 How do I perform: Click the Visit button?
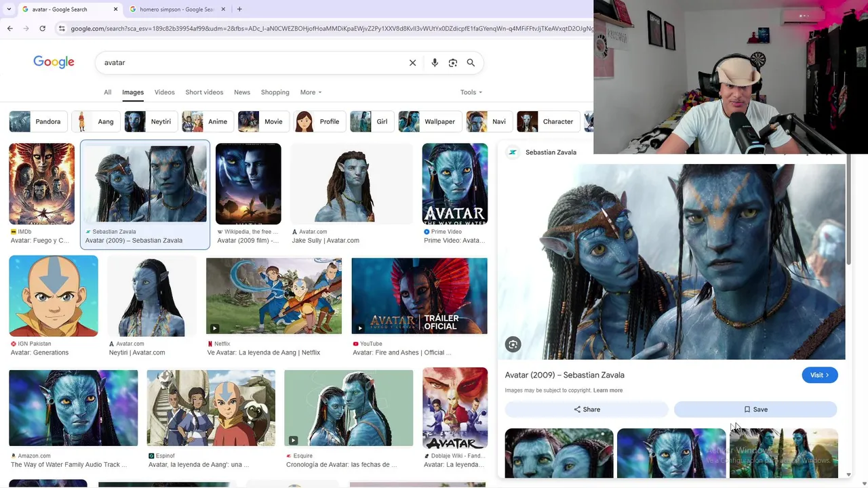coord(819,375)
